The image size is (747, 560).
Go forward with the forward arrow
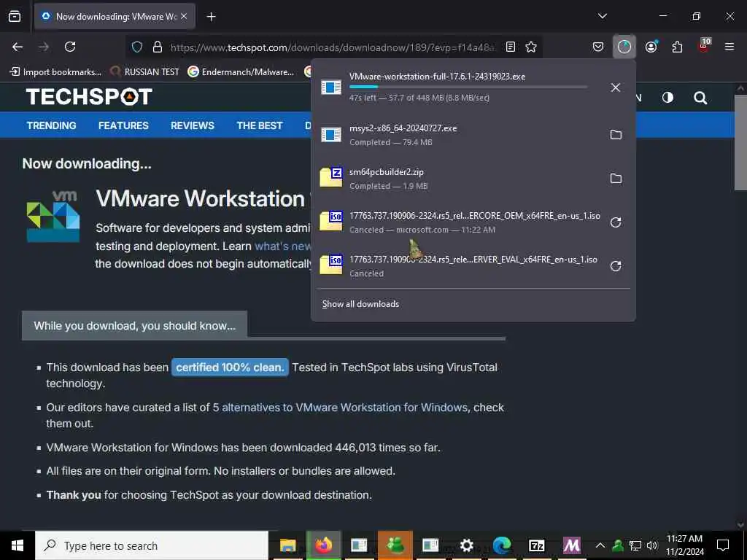click(x=44, y=47)
